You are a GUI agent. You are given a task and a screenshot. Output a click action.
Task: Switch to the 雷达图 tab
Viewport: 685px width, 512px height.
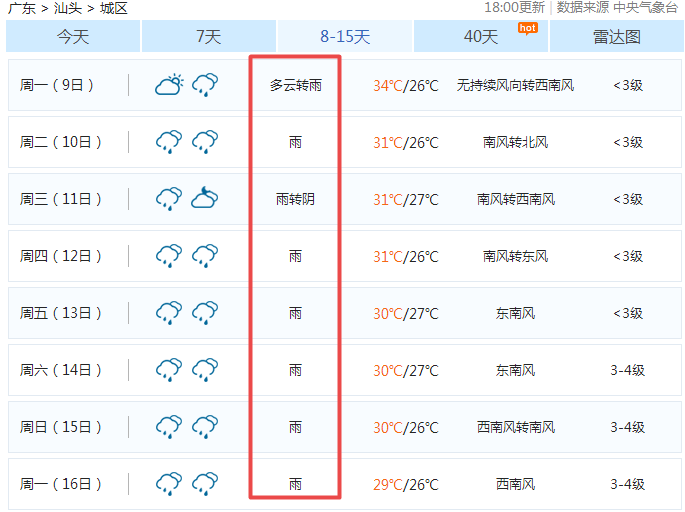[x=616, y=36]
